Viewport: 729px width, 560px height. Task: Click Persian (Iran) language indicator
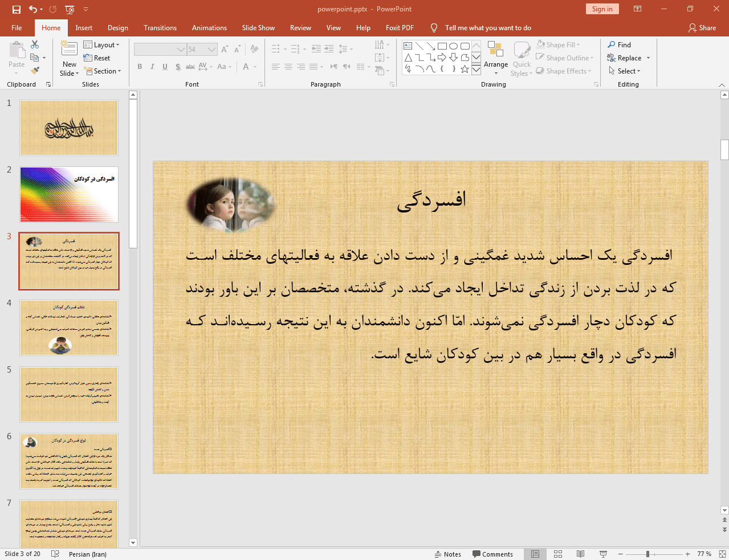[x=87, y=554]
